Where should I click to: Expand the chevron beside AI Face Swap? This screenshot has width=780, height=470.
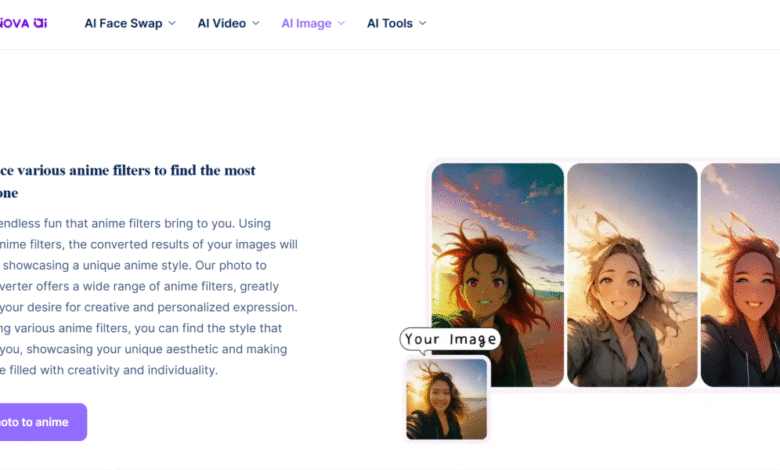(x=172, y=23)
